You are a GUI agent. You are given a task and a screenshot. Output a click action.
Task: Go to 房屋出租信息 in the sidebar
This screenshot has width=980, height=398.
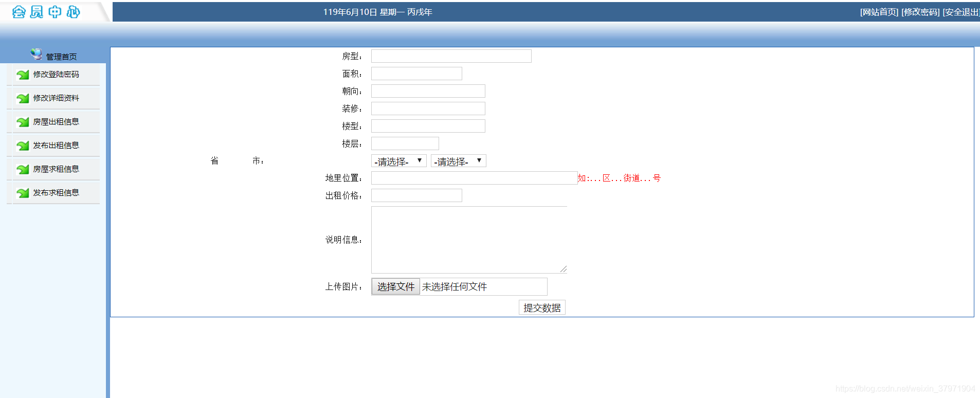[x=56, y=122]
